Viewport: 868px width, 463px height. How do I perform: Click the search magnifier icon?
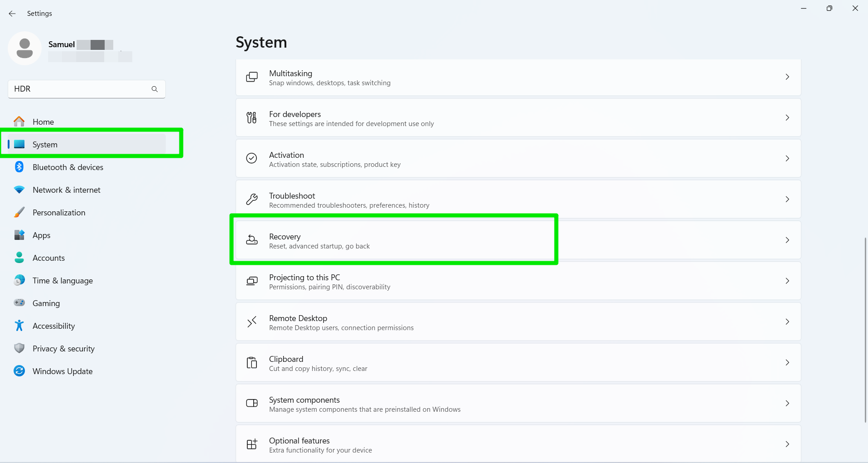(154, 89)
